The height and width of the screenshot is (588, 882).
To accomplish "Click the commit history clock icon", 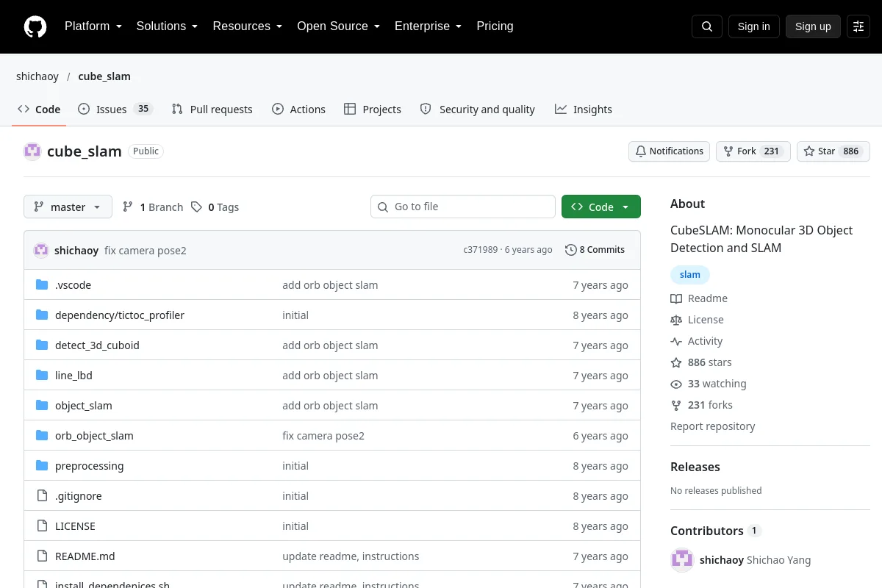I will (570, 250).
